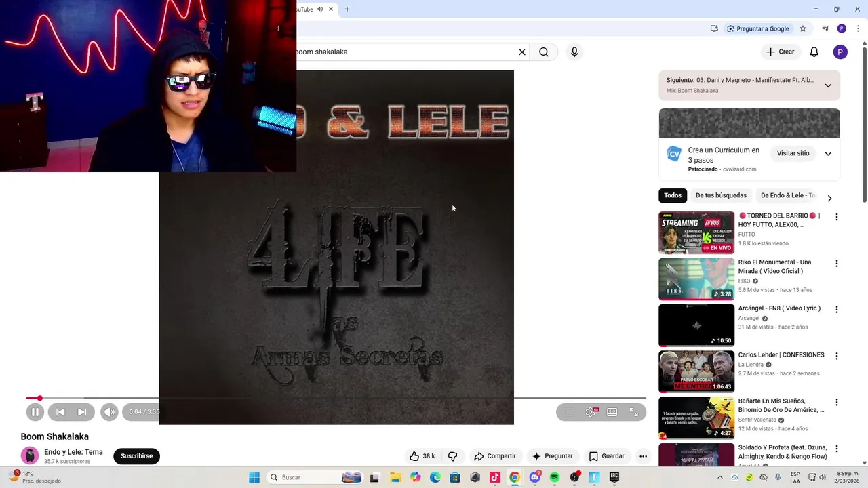868x488 pixels.
Task: Skip to the previous video
Action: tap(60, 411)
